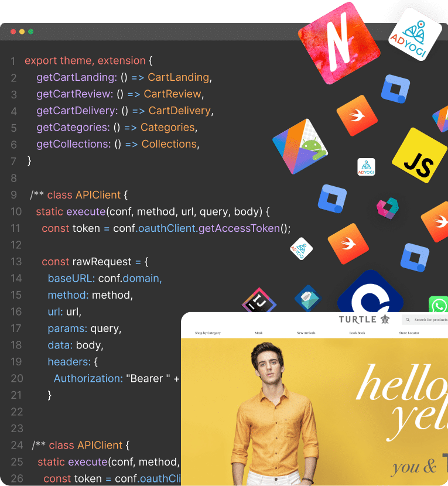This screenshot has width=448, height=486.
Task: Click the TURTLE brand logo
Action: (x=364, y=320)
